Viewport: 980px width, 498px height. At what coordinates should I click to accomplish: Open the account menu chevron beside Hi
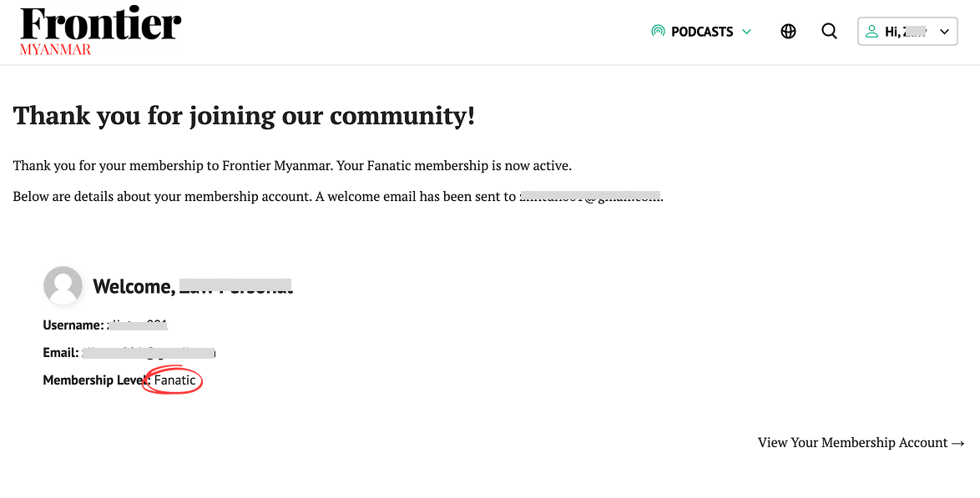pos(943,31)
